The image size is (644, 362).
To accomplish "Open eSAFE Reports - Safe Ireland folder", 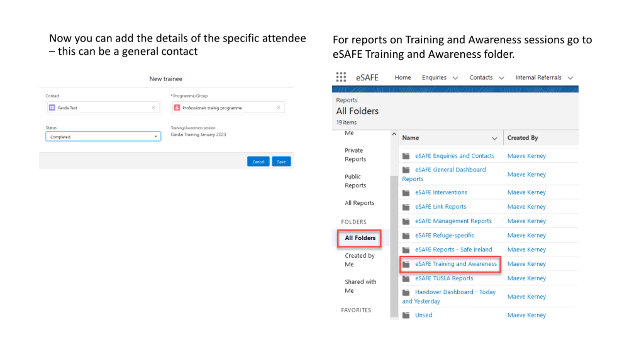I will click(453, 250).
